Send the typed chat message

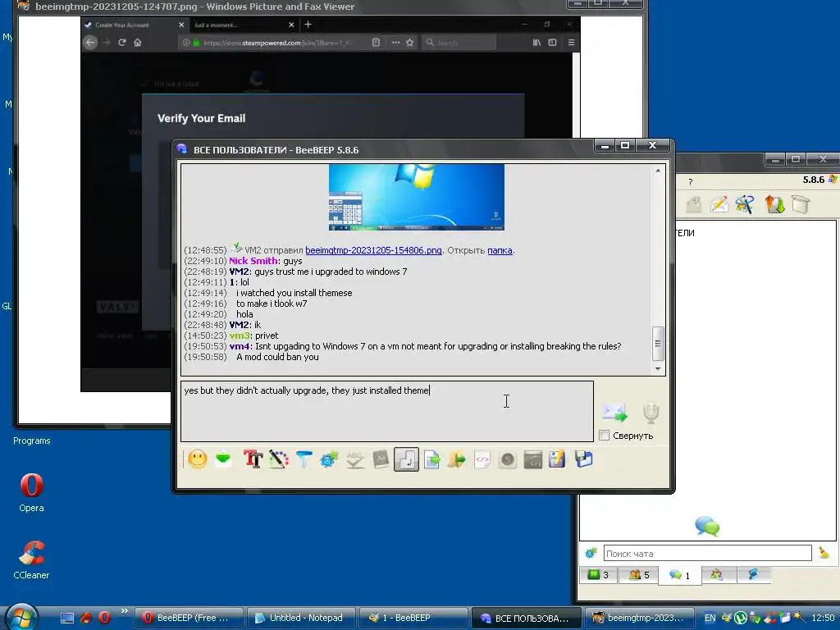pyautogui.click(x=614, y=413)
